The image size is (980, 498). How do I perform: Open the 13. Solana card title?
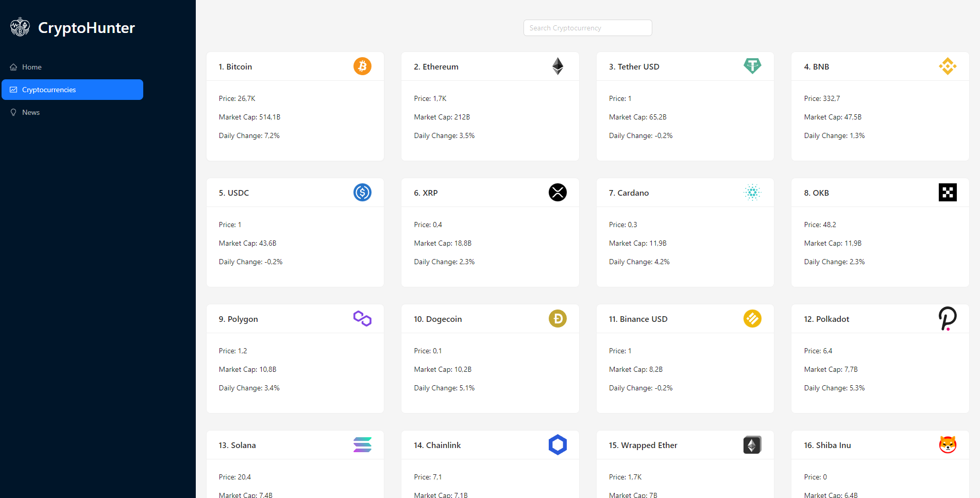coord(237,445)
